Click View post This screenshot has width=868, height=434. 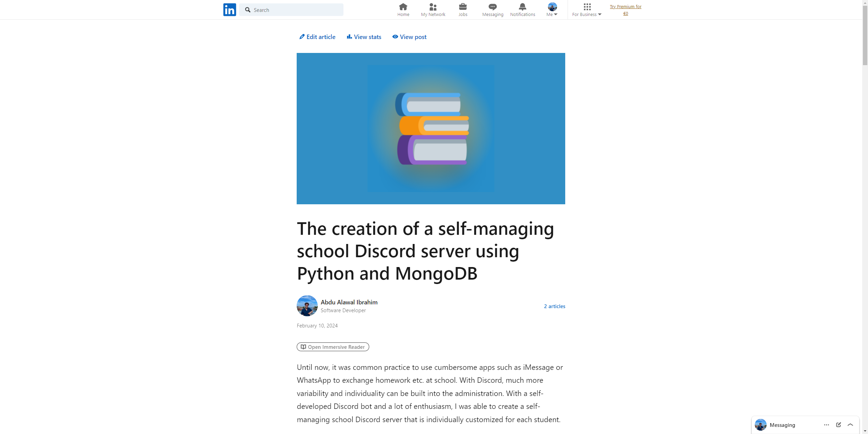point(409,37)
